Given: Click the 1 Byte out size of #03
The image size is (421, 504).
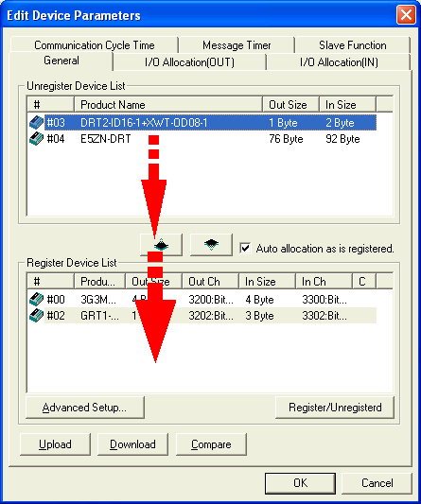Looking at the screenshot, I should pyautogui.click(x=283, y=123).
